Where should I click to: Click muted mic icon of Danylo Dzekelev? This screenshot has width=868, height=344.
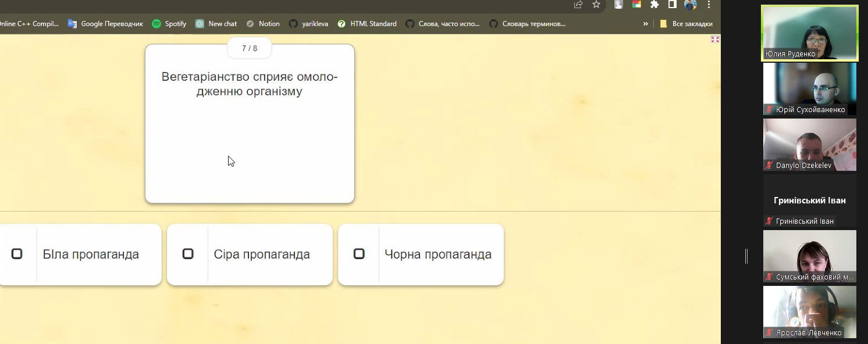769,165
